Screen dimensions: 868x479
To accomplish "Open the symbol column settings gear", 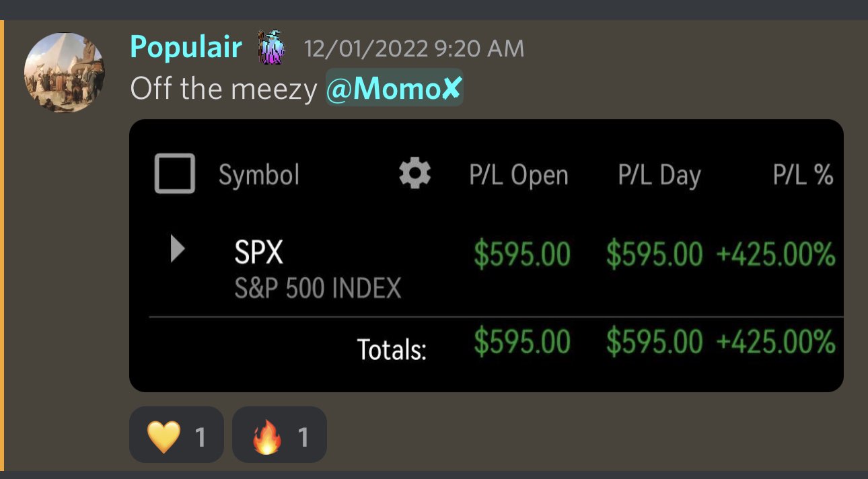I will (414, 174).
